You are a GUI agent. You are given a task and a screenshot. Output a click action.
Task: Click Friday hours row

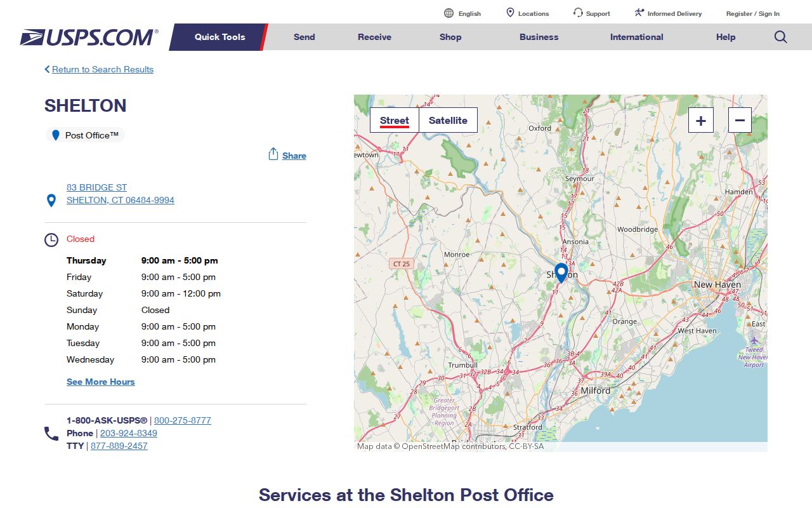(141, 277)
